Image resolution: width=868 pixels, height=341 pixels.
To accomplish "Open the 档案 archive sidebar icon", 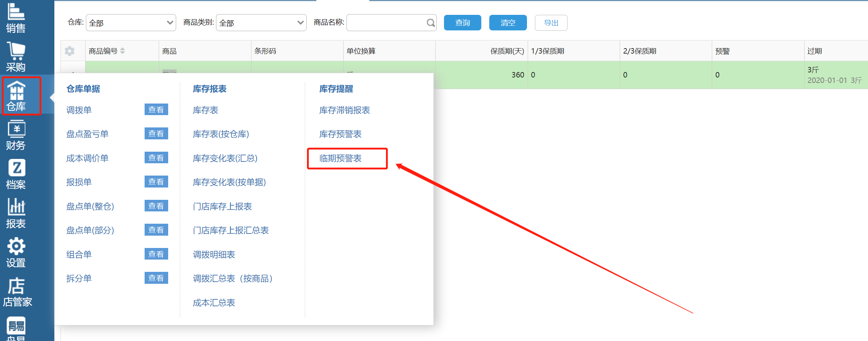I will point(16,174).
